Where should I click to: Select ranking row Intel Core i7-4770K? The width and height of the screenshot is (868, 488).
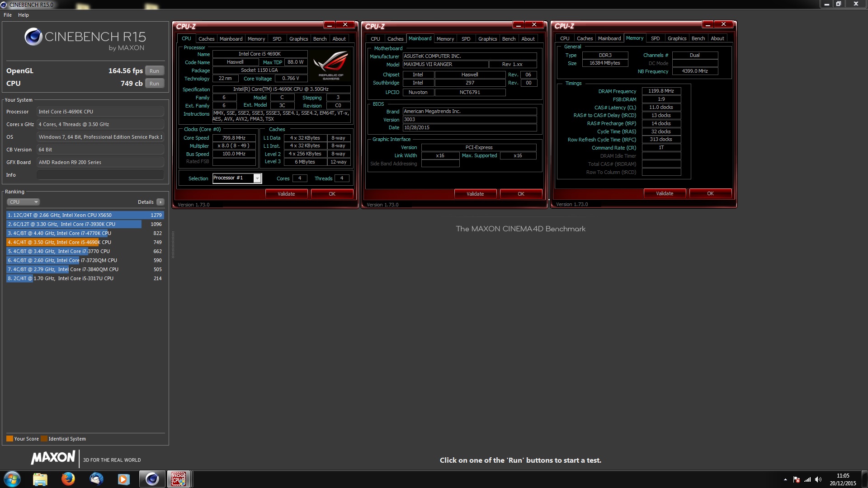[85, 233]
